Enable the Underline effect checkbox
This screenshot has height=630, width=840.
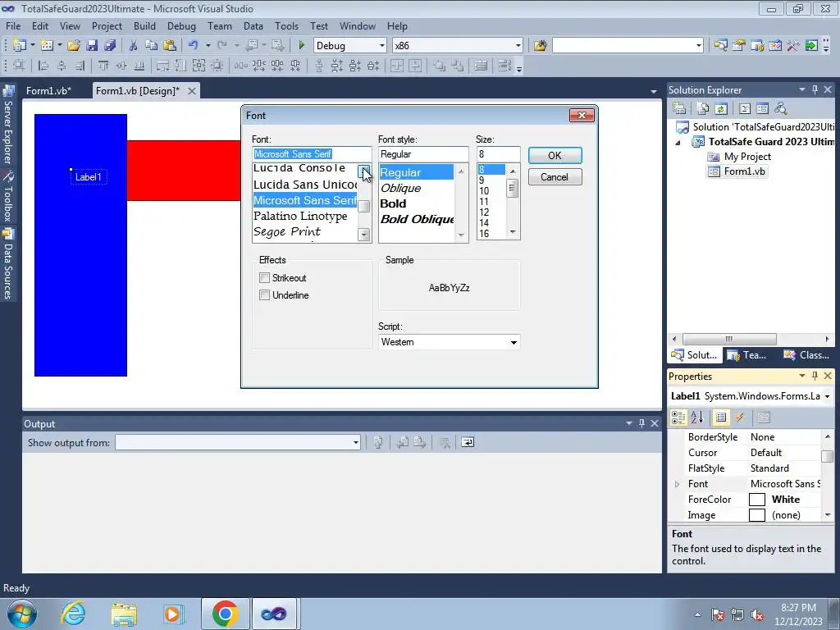pos(264,294)
